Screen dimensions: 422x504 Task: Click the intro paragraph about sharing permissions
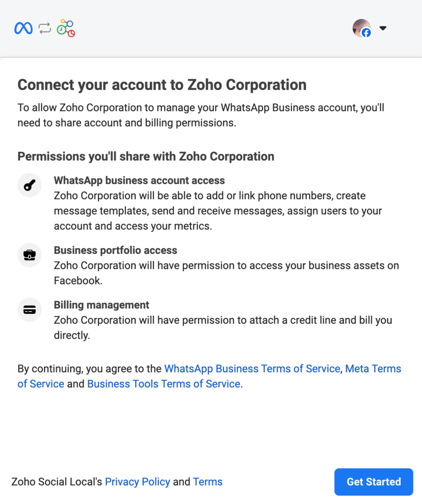201,115
